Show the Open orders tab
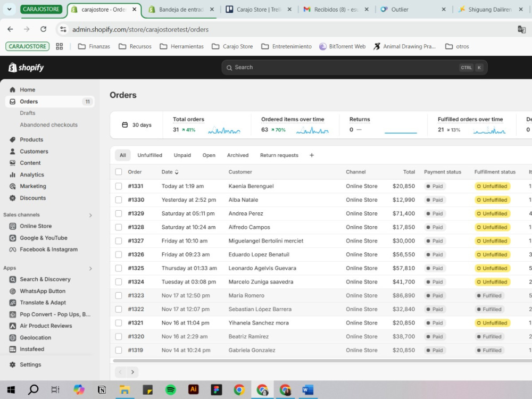This screenshot has width=532, height=399. tap(209, 155)
